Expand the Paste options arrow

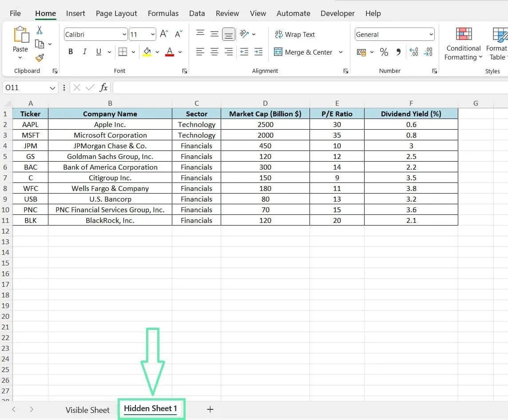click(x=20, y=58)
